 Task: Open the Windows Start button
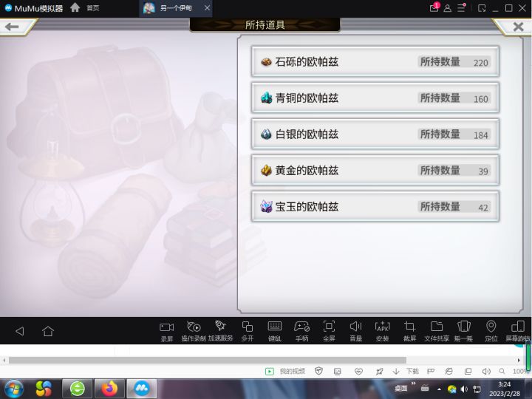click(x=14, y=389)
